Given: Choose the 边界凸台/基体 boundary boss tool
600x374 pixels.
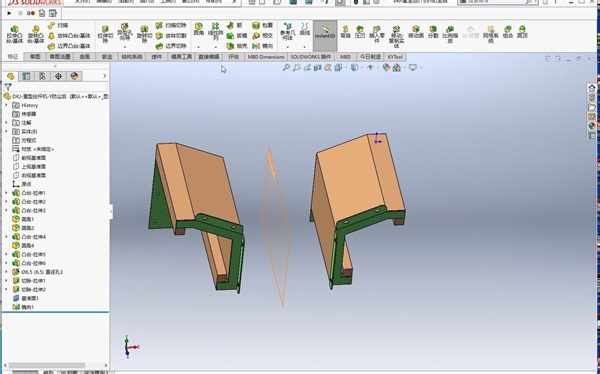Looking at the screenshot, I should (69, 46).
